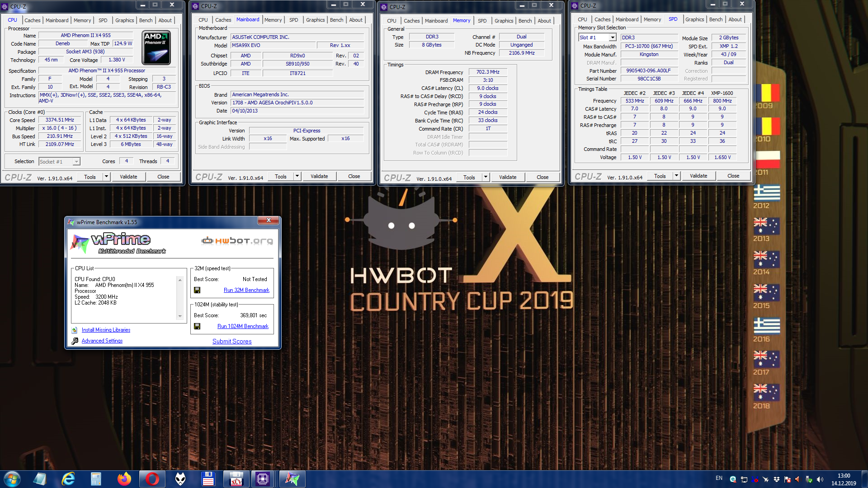Viewport: 868px width, 488px height.
Task: Click the wPrime logo in the title bar
Action: [71, 222]
